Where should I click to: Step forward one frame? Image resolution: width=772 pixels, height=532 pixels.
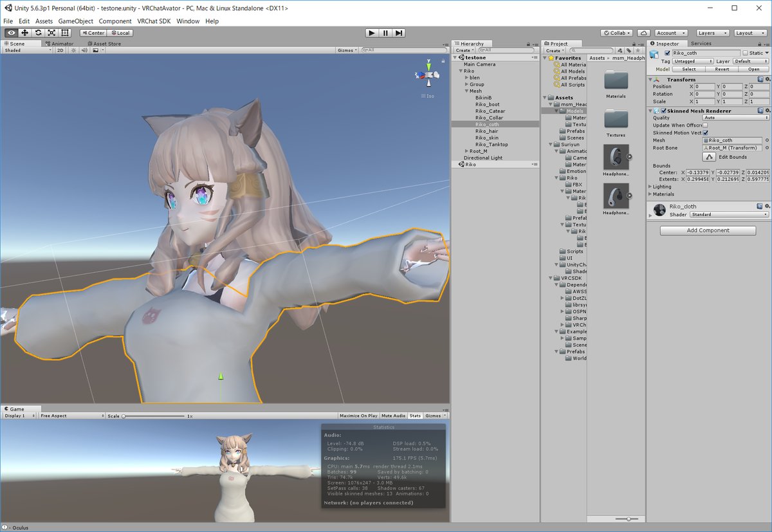(399, 33)
